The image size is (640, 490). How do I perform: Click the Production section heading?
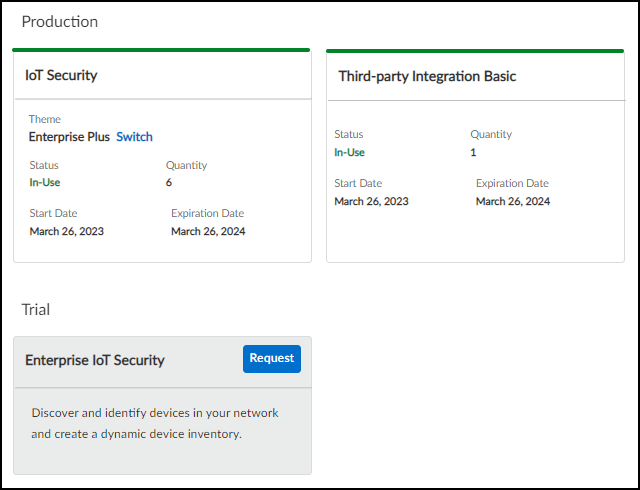point(60,21)
